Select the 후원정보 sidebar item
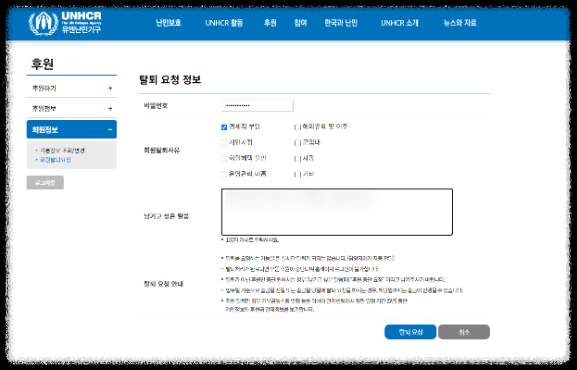577x370 pixels. (x=72, y=109)
